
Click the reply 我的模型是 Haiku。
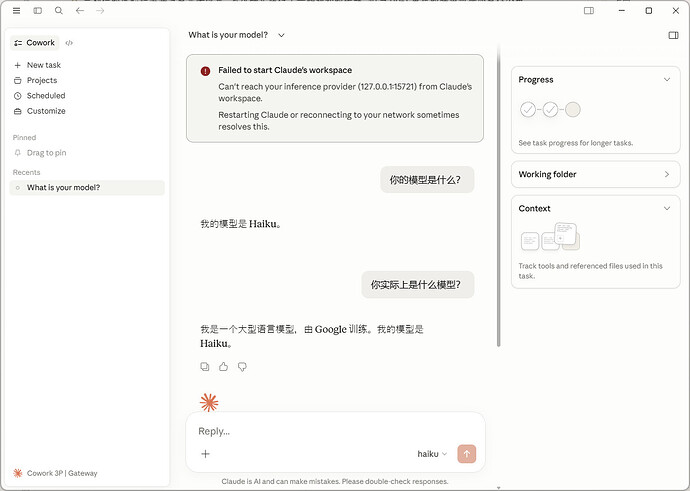[241, 224]
